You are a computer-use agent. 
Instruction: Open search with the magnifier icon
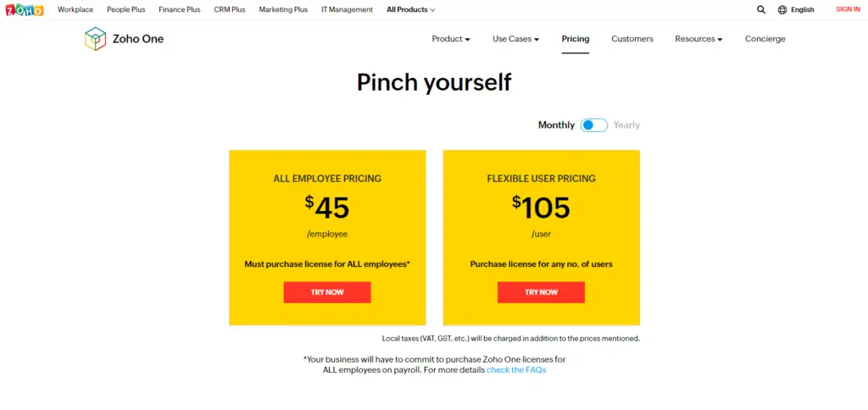[761, 9]
